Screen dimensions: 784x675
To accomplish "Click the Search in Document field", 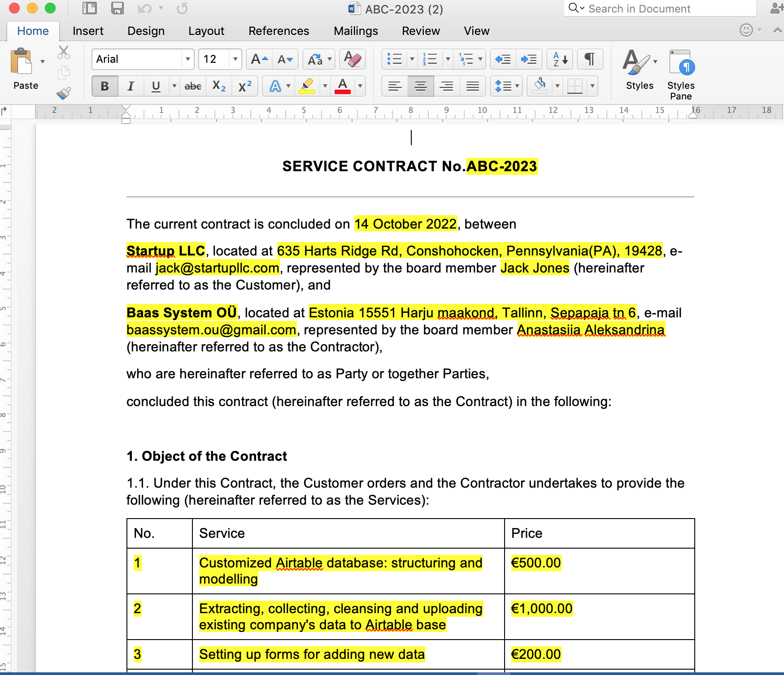I will click(x=659, y=8).
